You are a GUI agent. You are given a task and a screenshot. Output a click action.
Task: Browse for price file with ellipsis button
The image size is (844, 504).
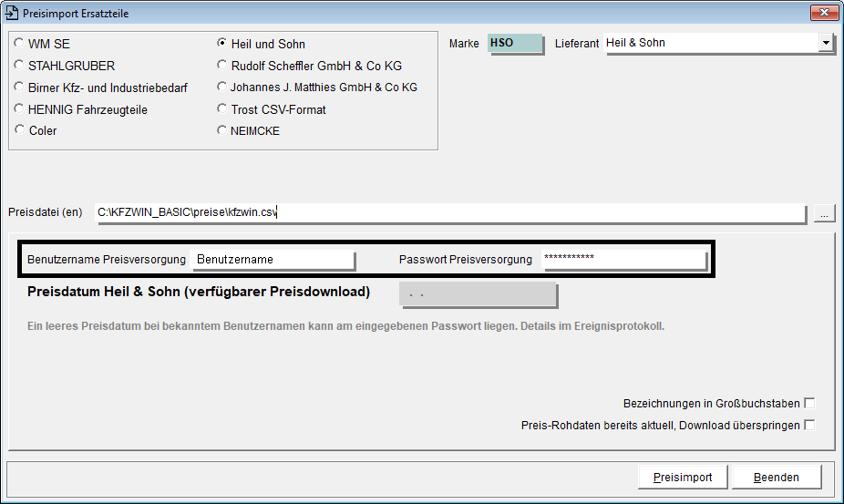(824, 213)
